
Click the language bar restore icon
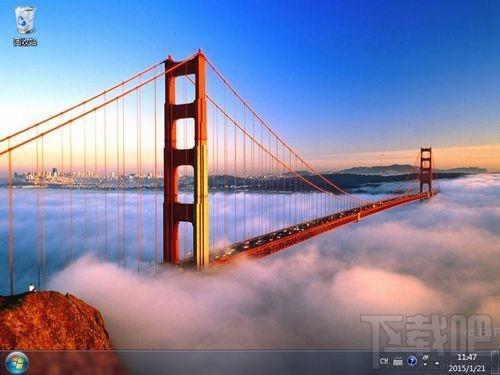(x=426, y=357)
